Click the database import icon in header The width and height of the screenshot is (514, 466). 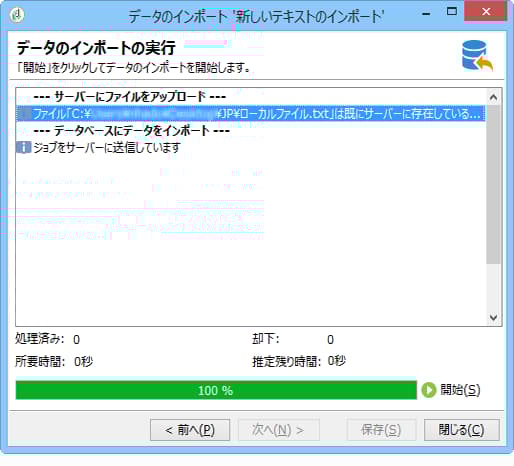pyautogui.click(x=477, y=56)
